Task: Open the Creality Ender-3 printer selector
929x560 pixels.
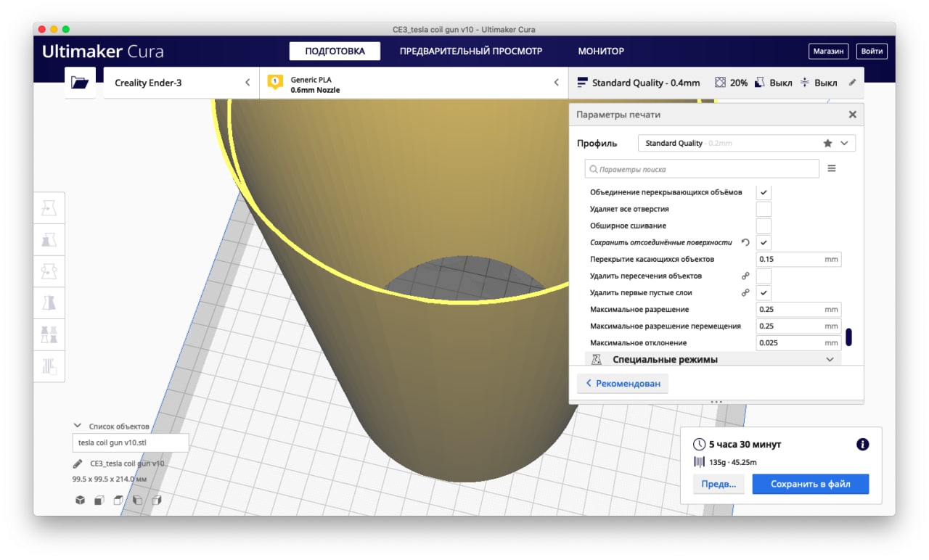Action: [181, 83]
